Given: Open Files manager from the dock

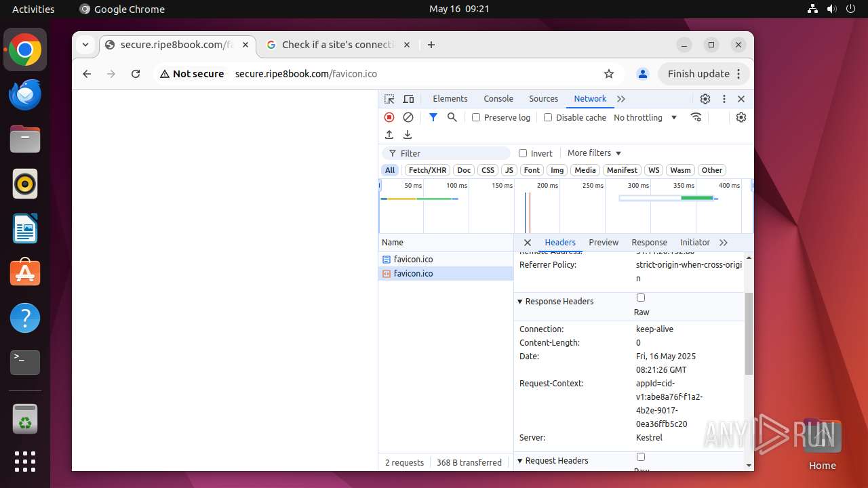Looking at the screenshot, I should [x=25, y=140].
